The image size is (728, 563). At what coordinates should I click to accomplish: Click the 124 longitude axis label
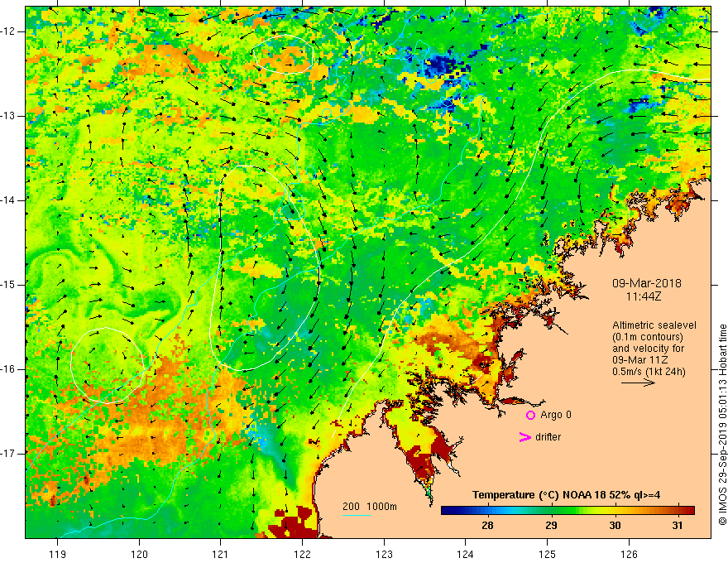[x=466, y=554]
